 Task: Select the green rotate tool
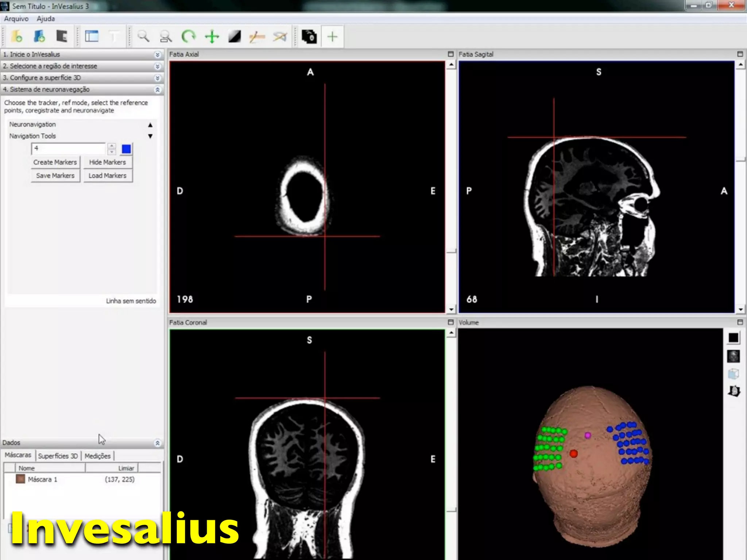pyautogui.click(x=189, y=36)
